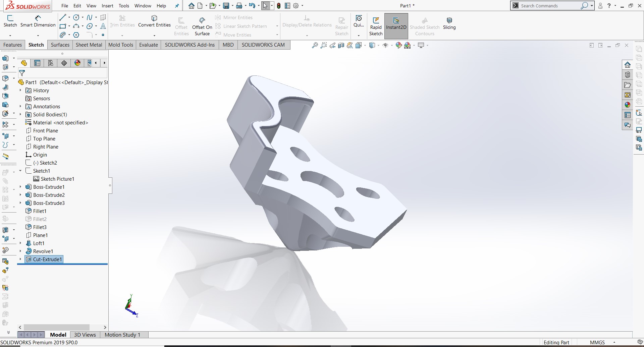
Task: Select Revolve1 in the feature tree
Action: point(43,251)
